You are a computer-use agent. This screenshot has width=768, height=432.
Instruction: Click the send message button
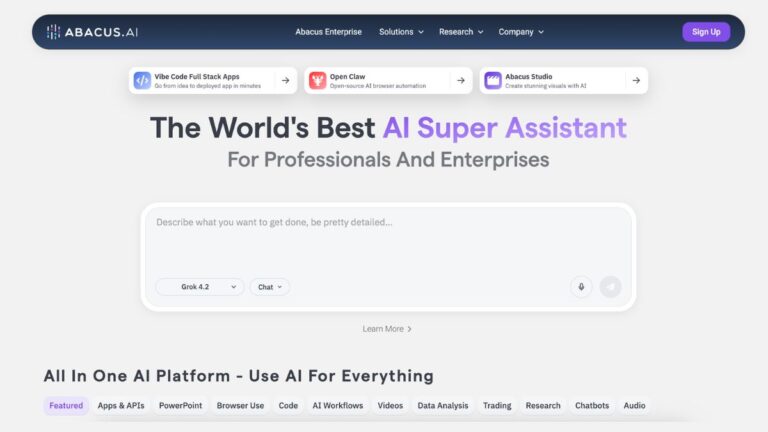pos(611,287)
